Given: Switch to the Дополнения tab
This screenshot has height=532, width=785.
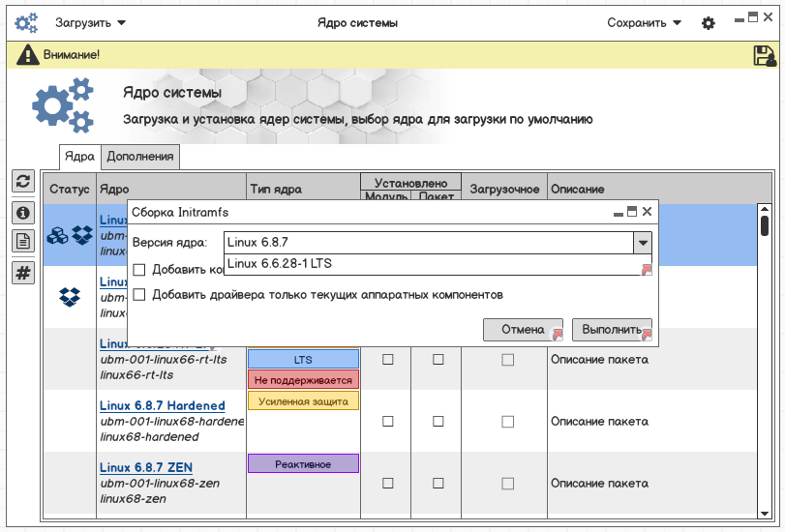Looking at the screenshot, I should (x=140, y=157).
